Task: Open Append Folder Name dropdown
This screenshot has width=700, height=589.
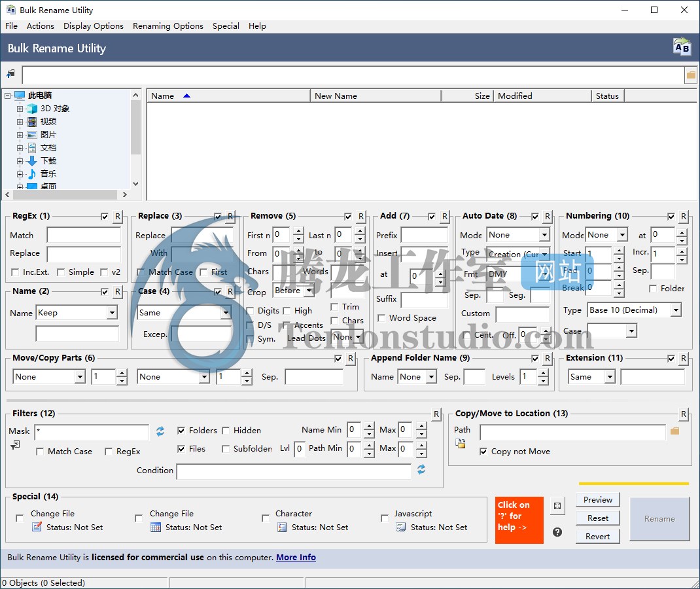Action: click(x=431, y=377)
